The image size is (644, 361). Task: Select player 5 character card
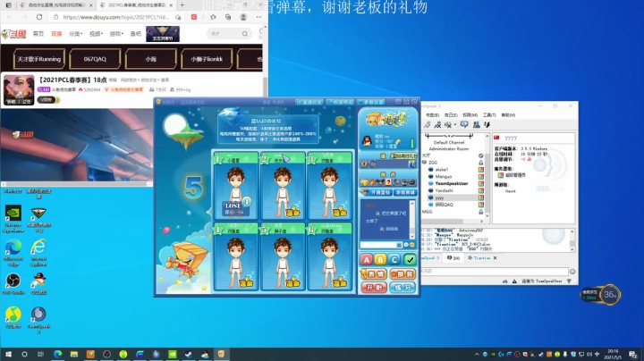(283, 256)
